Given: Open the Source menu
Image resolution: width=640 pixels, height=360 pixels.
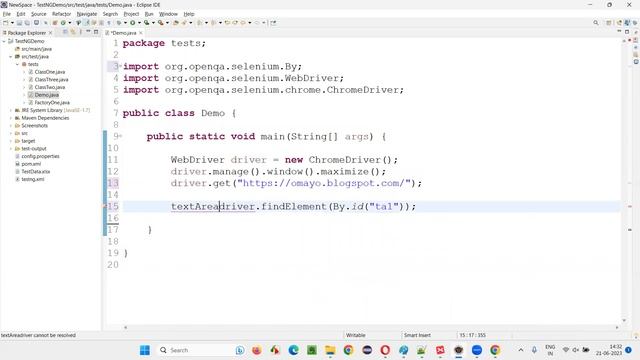Looking at the screenshot, I should coord(39,14).
